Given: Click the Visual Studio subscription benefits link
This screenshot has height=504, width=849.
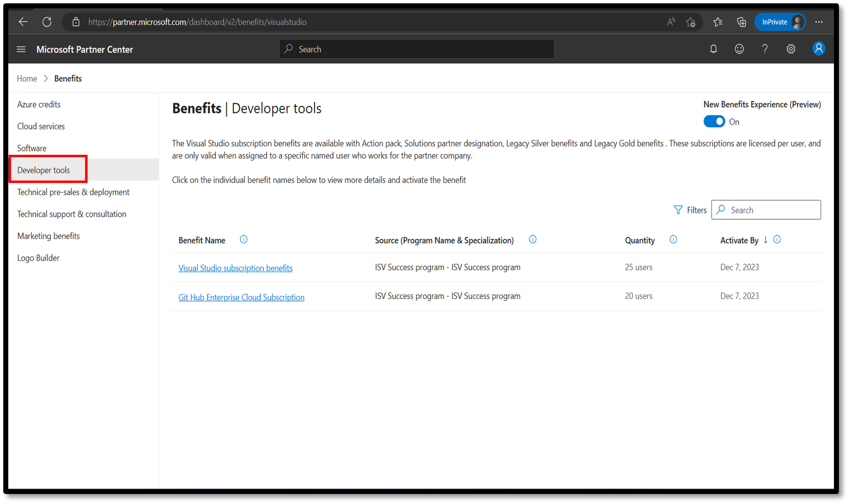Looking at the screenshot, I should tap(235, 268).
